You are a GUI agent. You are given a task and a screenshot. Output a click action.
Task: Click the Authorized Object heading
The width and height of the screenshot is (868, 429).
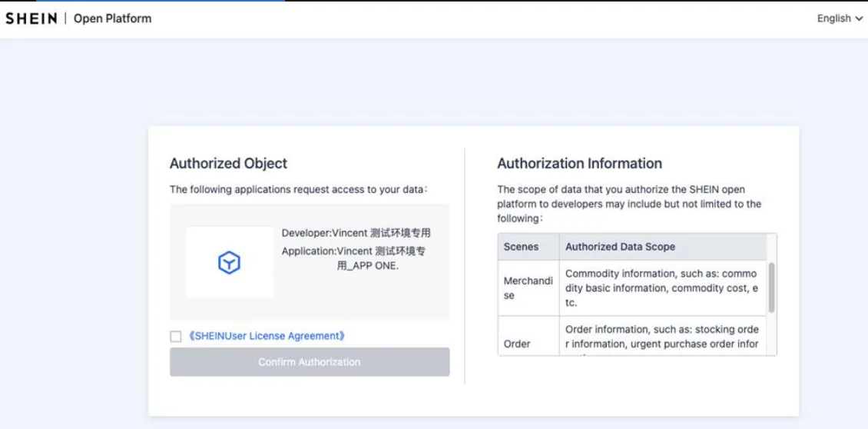coord(229,164)
